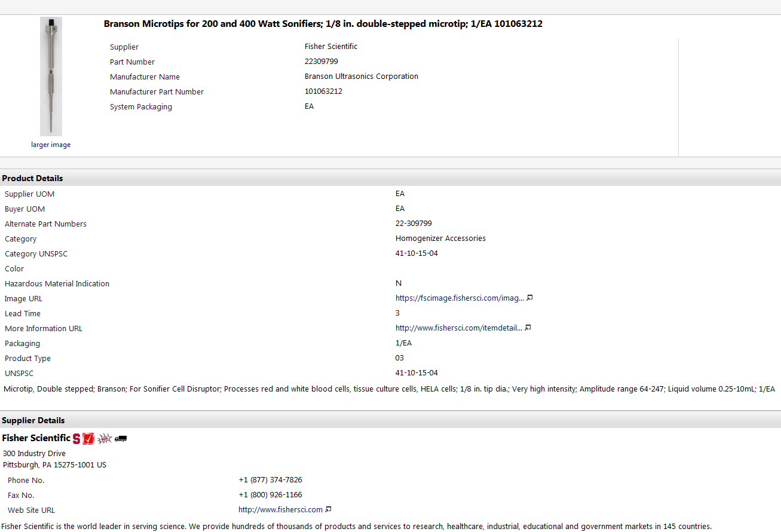
Task: Click the Fisher Scientific supplier name heading
Action: pos(36,438)
